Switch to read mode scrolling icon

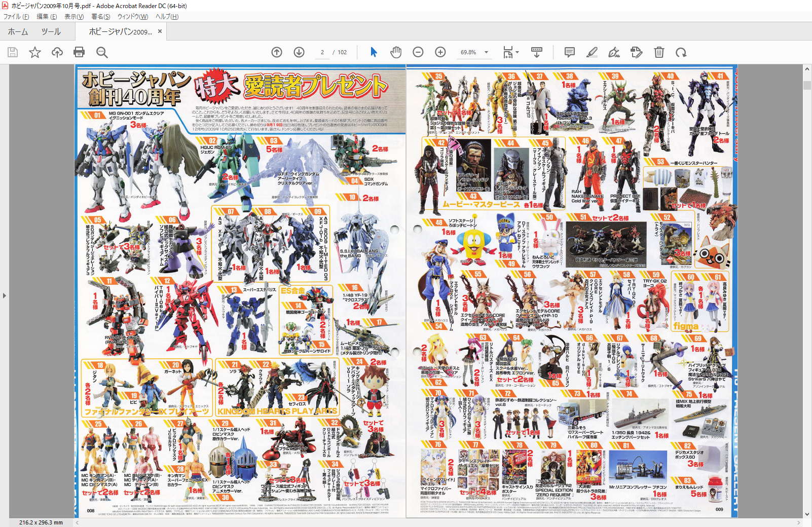coord(537,52)
